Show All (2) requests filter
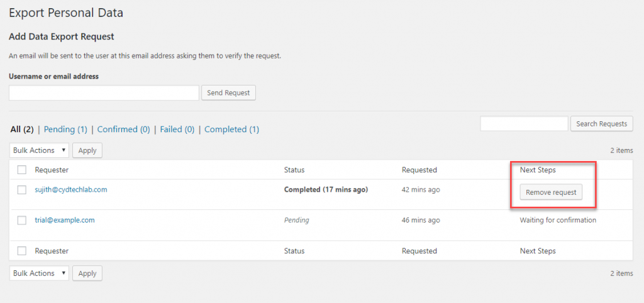 [x=22, y=129]
